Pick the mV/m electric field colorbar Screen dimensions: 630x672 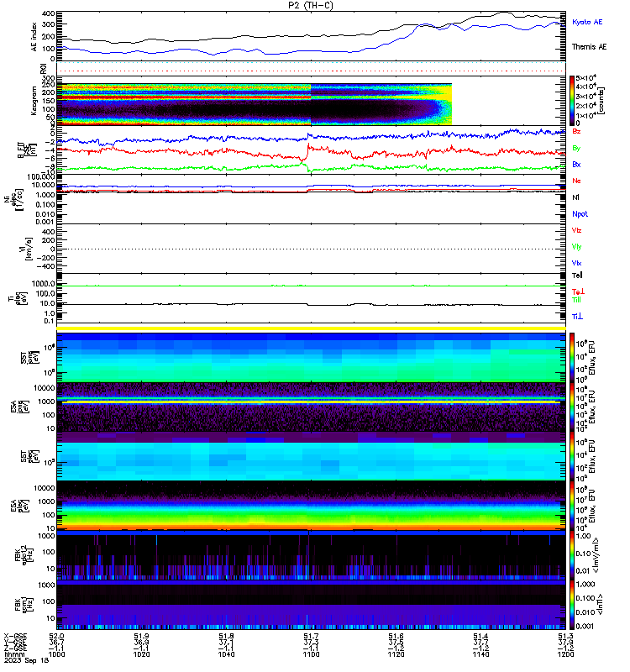tap(572, 555)
